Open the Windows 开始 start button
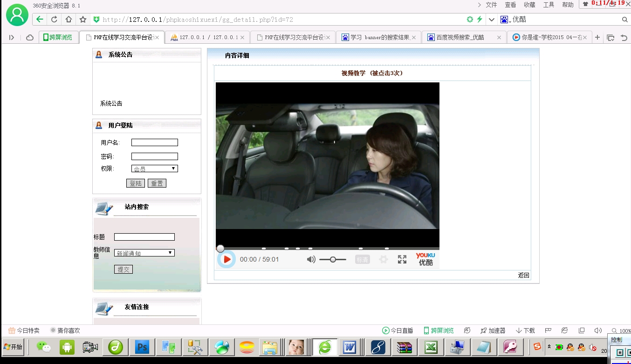This screenshot has width=631, height=364. [13, 347]
